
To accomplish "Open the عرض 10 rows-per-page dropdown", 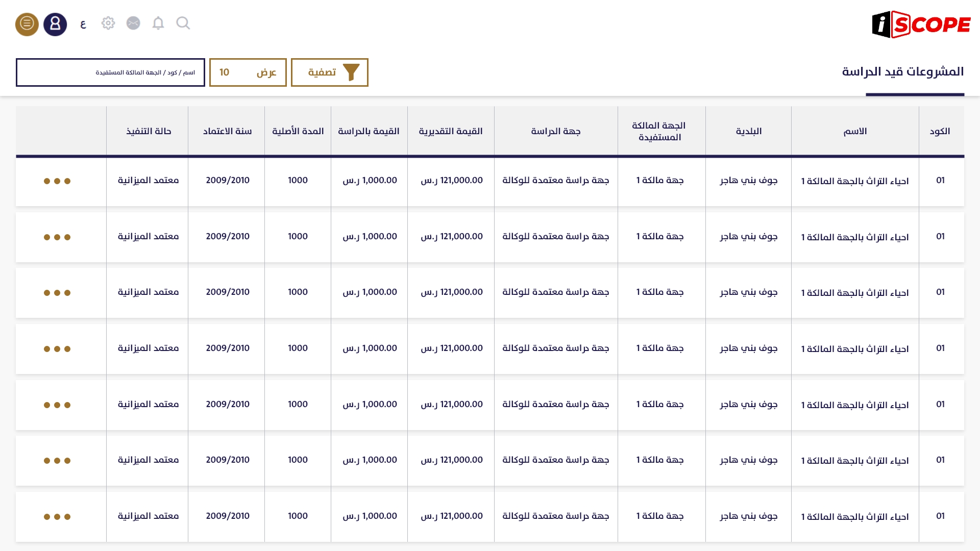I will pyautogui.click(x=248, y=72).
